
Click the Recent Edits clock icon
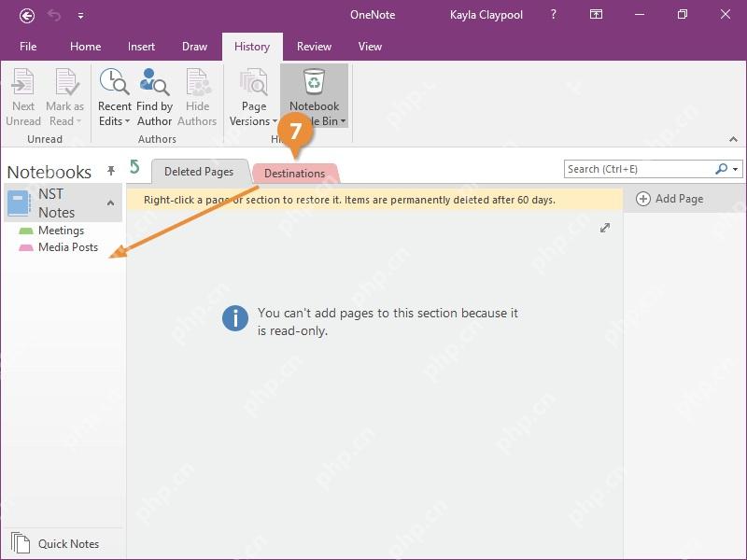tap(114, 81)
